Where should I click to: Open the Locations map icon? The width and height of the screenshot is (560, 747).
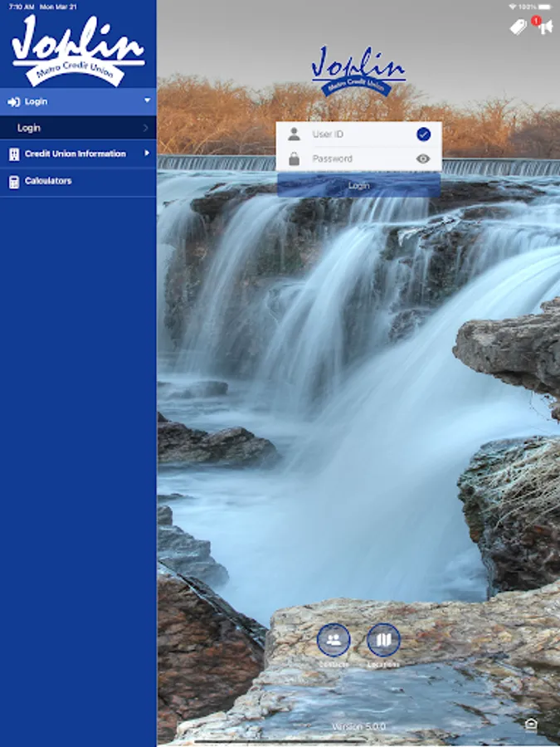click(383, 640)
